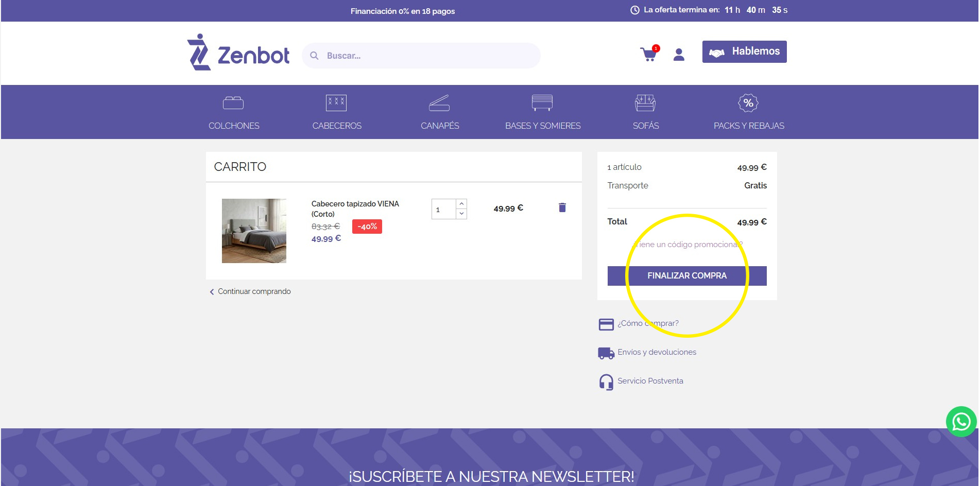
Task: Increase item quantity with up arrow
Action: 461,204
